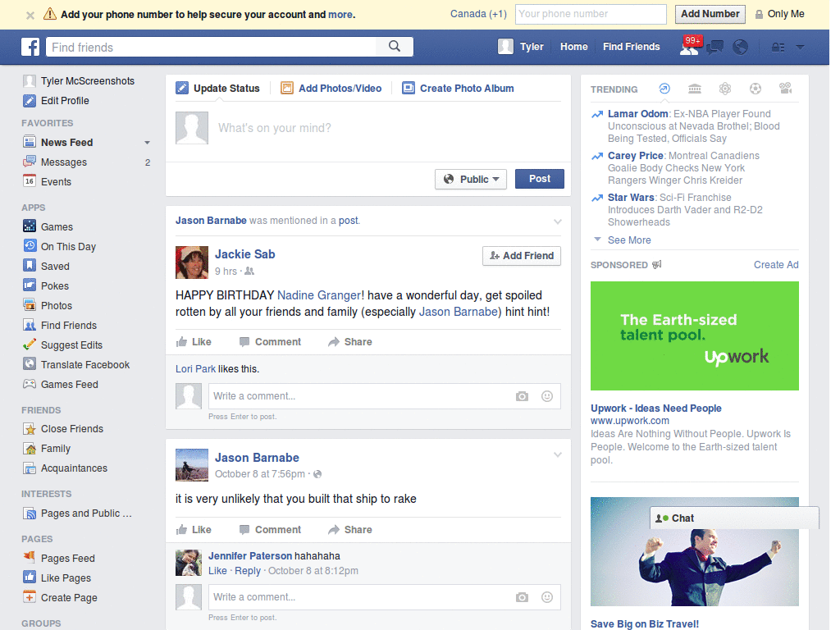This screenshot has height=630, width=840.
Task: Open Tyler's profile from top bar
Action: point(521,47)
